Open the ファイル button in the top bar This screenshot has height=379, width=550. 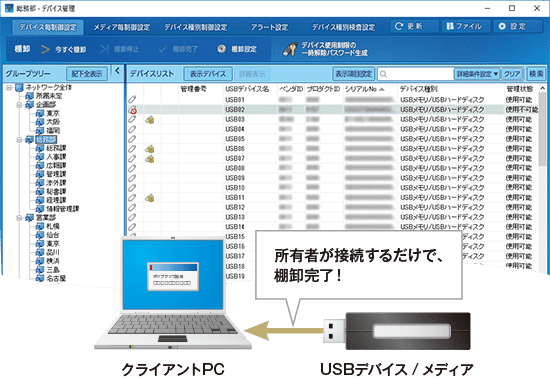(x=464, y=26)
